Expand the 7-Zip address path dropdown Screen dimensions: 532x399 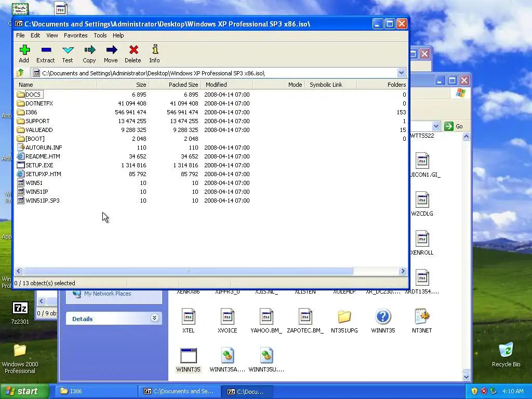pyautogui.click(x=401, y=73)
